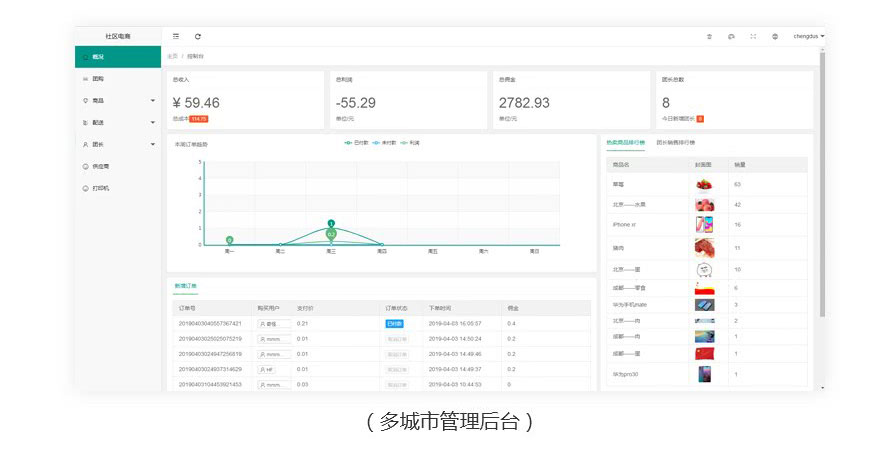Select the 打印机 printer menu item
The width and height of the screenshot is (888, 450).
pos(118,188)
